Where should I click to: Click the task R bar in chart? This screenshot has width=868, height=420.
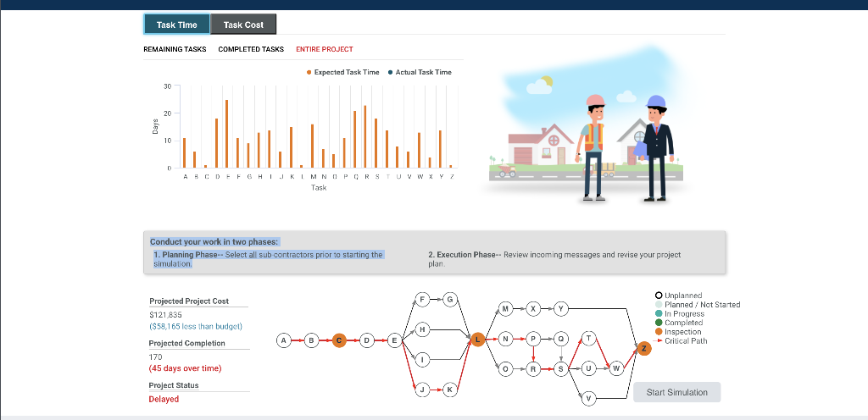pyautogui.click(x=364, y=136)
